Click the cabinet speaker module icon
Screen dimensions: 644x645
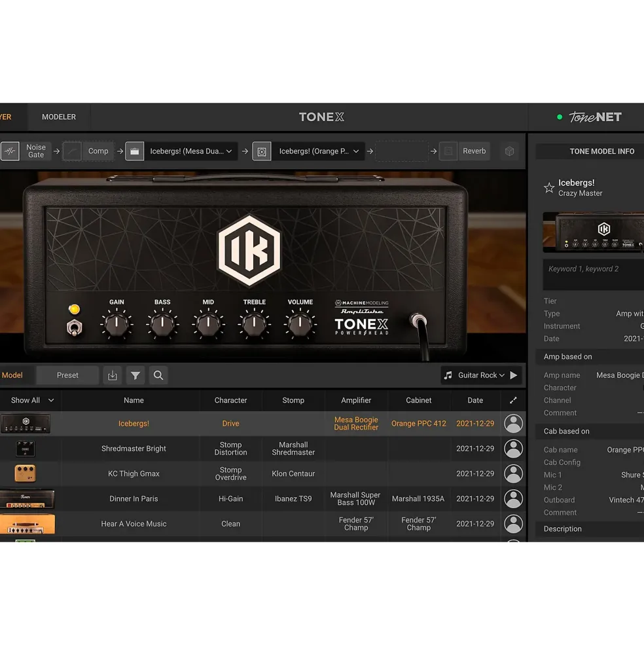262,151
